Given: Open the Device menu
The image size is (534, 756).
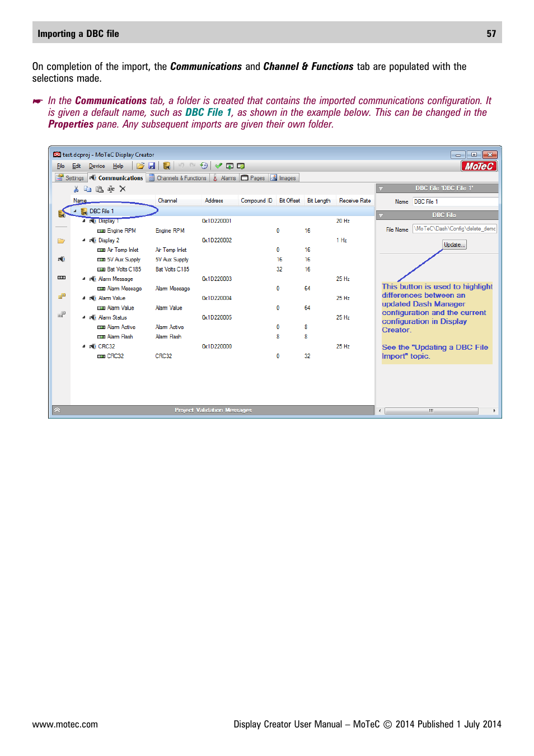Looking at the screenshot, I should [x=97, y=166].
